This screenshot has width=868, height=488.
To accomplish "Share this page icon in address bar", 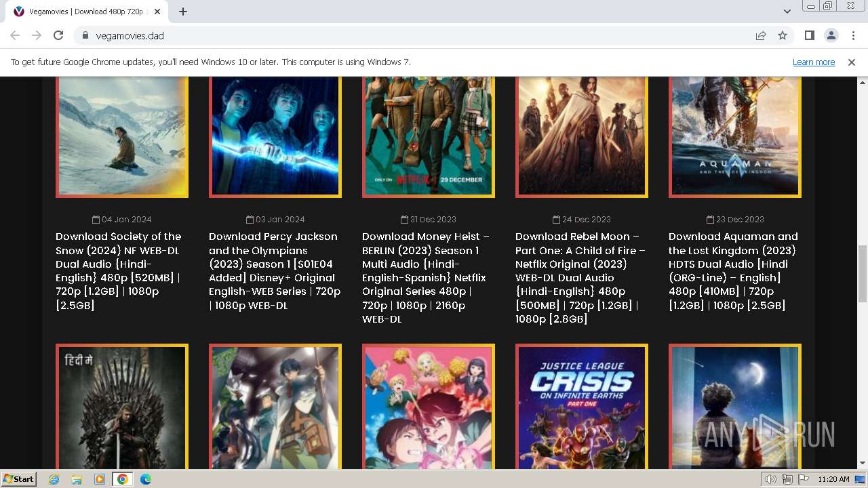I will pos(761,35).
